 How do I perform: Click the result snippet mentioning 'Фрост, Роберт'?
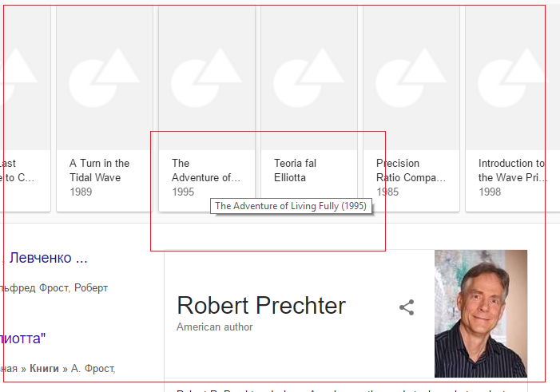54,287
